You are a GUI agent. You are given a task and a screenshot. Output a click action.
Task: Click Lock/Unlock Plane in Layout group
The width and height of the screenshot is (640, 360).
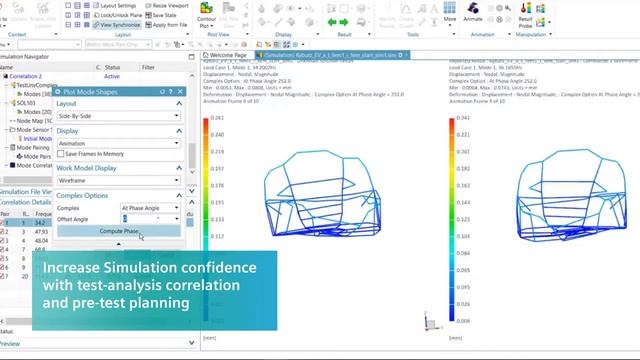[118, 15]
